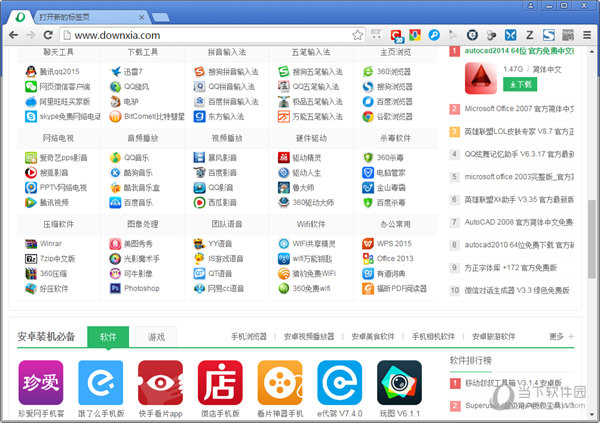Open 微信对话生成器 V3.3 link
600x423 pixels.
click(517, 290)
